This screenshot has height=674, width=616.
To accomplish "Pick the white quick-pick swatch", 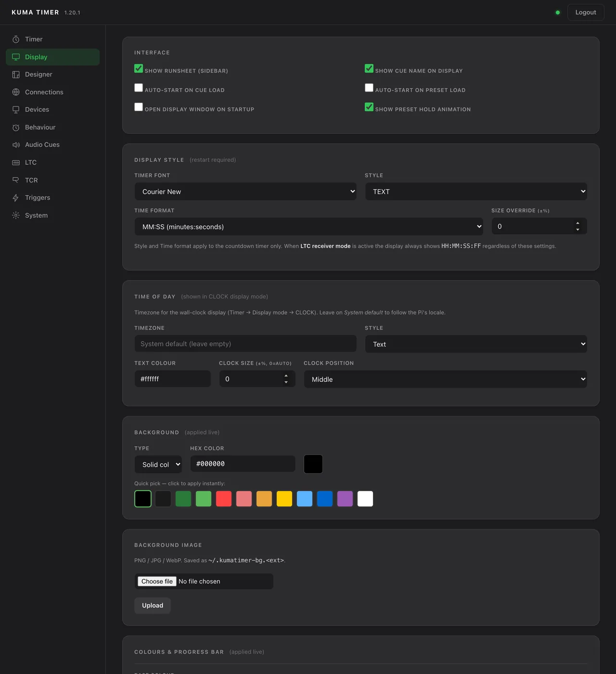I will tap(365, 499).
